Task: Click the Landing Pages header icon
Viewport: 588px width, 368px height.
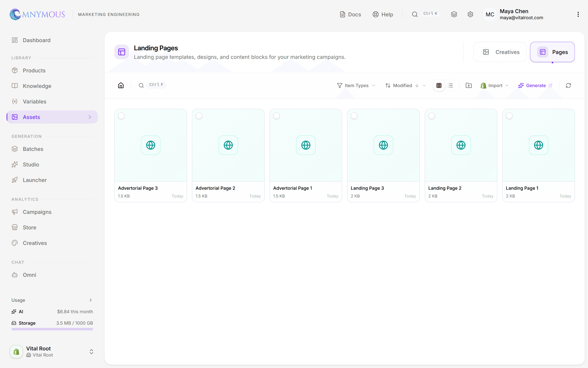Action: (122, 52)
